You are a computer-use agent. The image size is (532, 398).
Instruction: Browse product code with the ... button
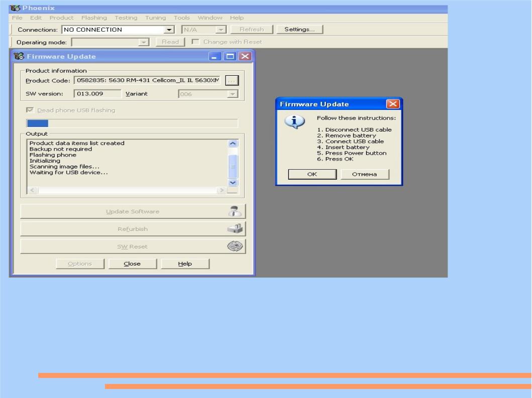[x=232, y=81]
